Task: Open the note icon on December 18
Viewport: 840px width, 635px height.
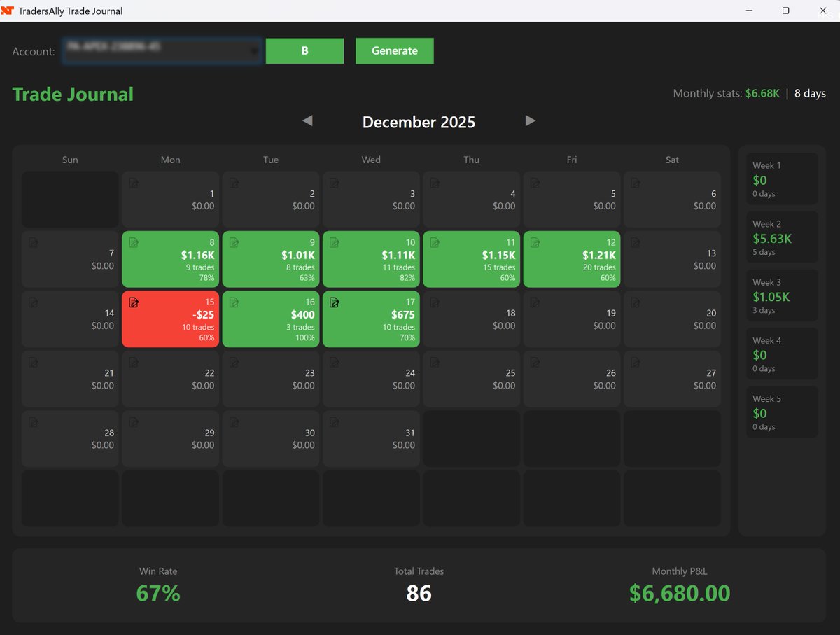Action: pyautogui.click(x=435, y=302)
